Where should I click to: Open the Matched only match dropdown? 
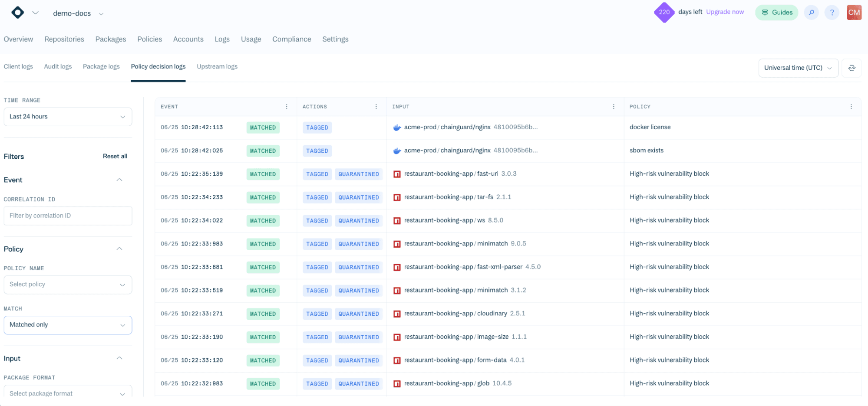(68, 325)
